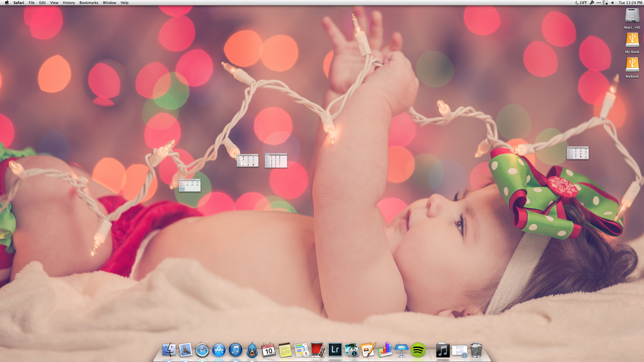Launch iTunes from the dock
644x362 pixels.
click(235, 350)
